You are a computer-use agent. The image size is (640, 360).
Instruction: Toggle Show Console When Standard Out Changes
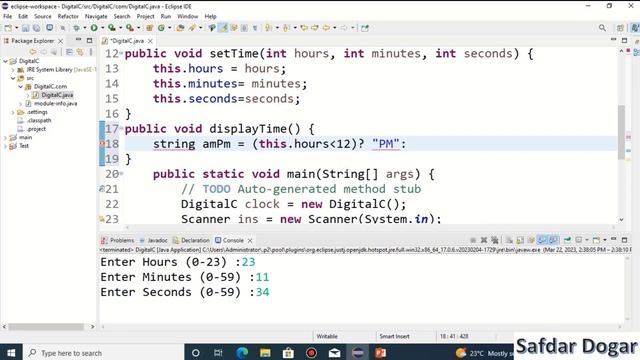tap(542, 240)
